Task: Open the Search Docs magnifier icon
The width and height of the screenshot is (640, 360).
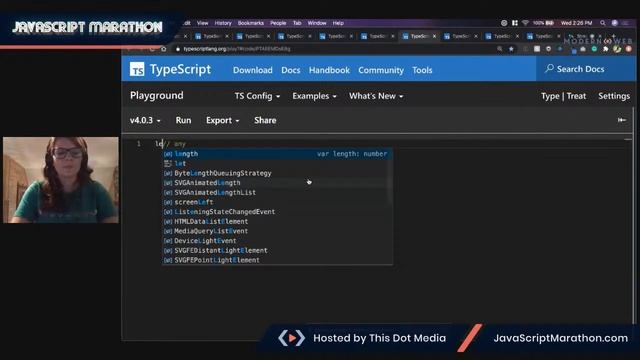Action: (x=549, y=69)
